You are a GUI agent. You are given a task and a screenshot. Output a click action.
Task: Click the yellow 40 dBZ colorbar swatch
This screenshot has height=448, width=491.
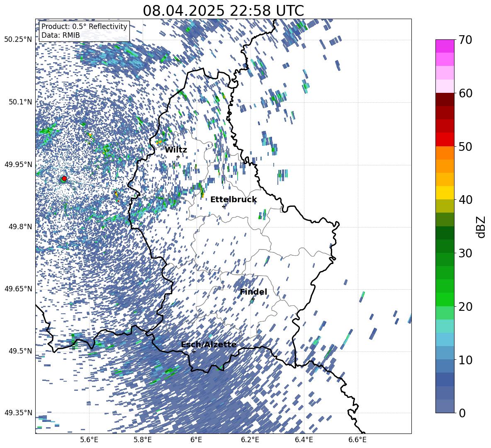click(x=445, y=193)
